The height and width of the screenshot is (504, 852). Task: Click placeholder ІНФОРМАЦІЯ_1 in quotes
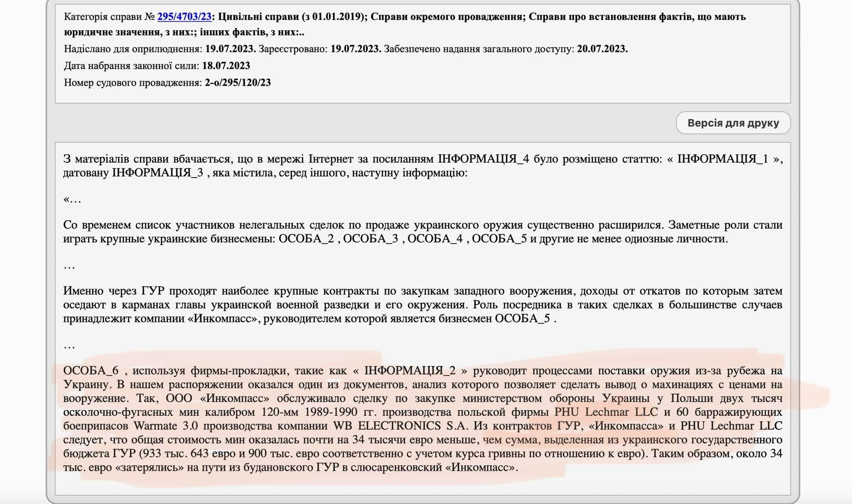(723, 159)
